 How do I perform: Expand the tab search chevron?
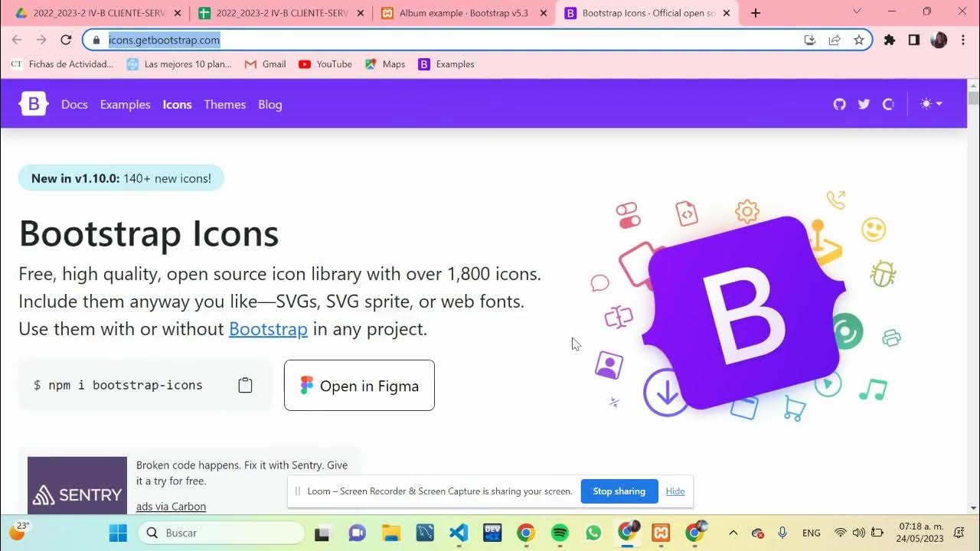tap(857, 11)
